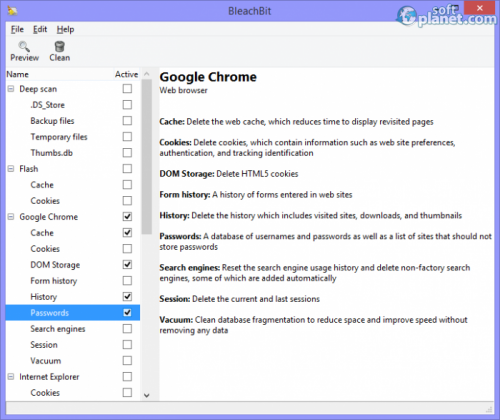Check the Temporary files checkbox
Image resolution: width=500 pixels, height=420 pixels.
pyautogui.click(x=127, y=137)
